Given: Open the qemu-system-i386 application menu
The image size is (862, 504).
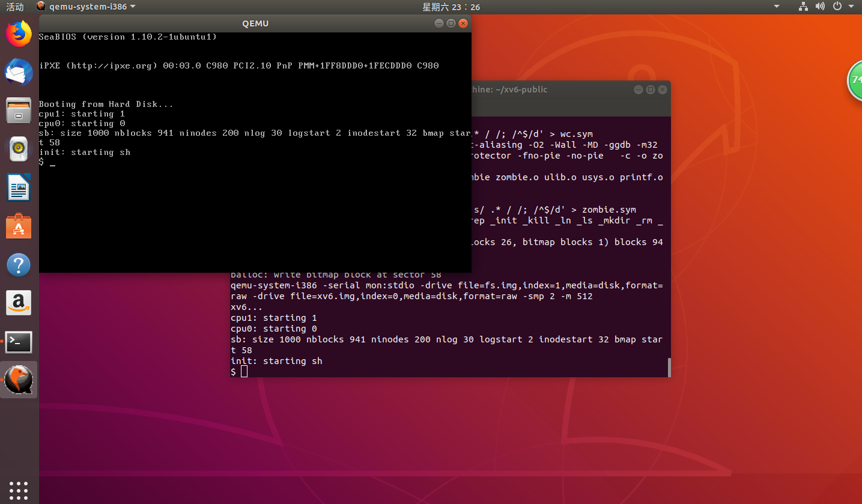Looking at the screenshot, I should tap(86, 7).
